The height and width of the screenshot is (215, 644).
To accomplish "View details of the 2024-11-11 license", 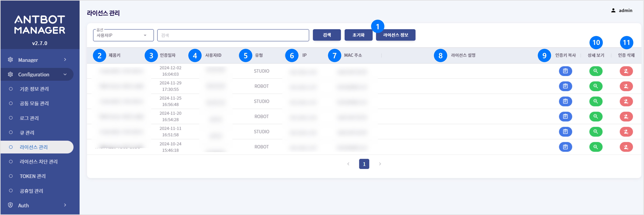I will pyautogui.click(x=596, y=132).
